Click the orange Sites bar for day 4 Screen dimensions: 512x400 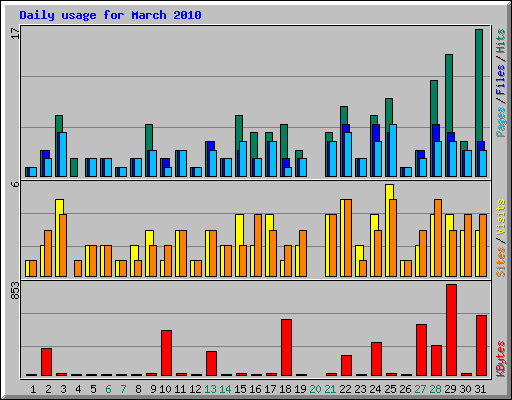(x=78, y=269)
